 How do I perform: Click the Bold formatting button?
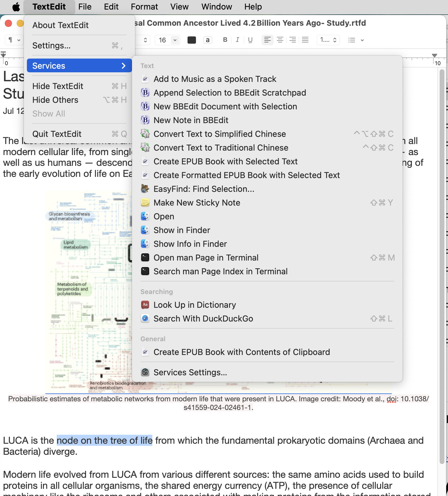225,40
